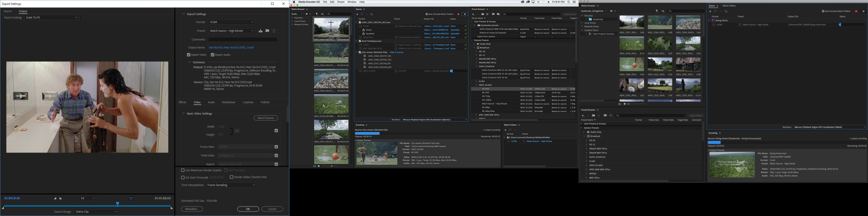
Task: Click filter icon in middle Media Browser
Action: coord(317,14)
